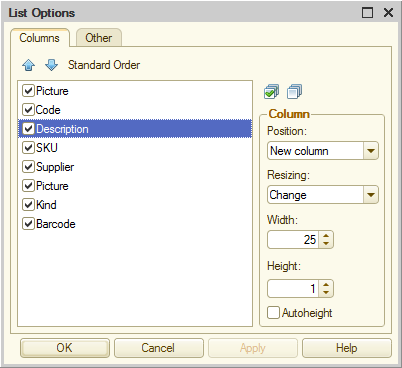Uncheck all columns using the uncheck-all icon
Viewport: 402px width, 368px height.
[x=294, y=92]
